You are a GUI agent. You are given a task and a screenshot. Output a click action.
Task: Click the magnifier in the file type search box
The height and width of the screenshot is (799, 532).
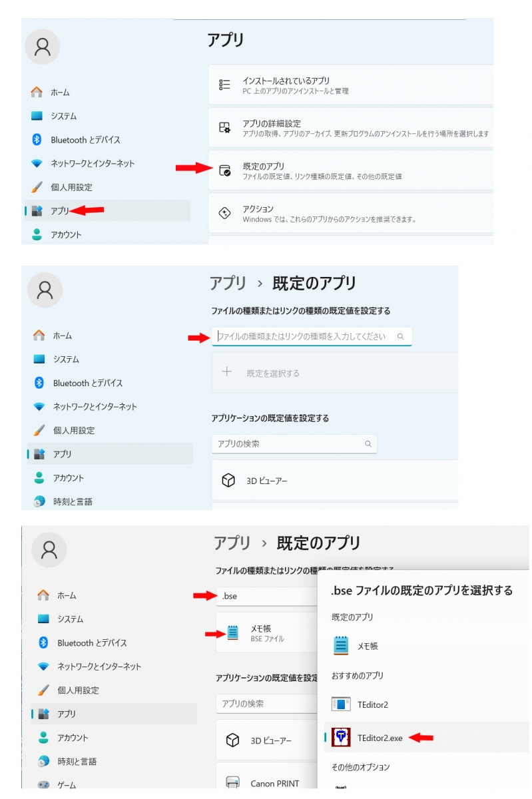[400, 337]
